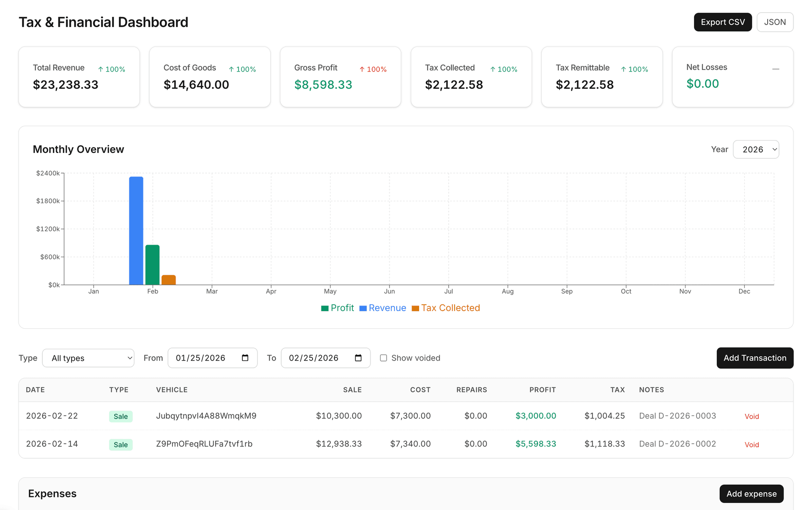This screenshot has width=812, height=510.
Task: Click the Export CSV button
Action: point(722,22)
